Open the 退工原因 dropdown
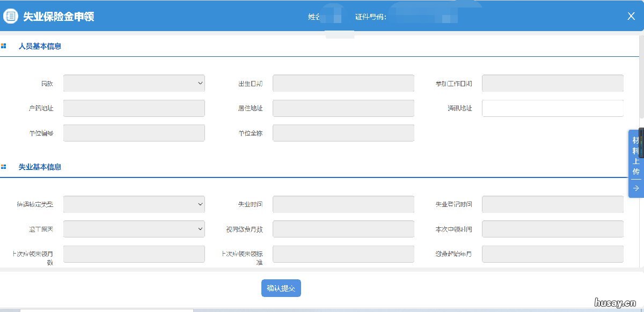The width and height of the screenshot is (644, 312). click(134, 229)
